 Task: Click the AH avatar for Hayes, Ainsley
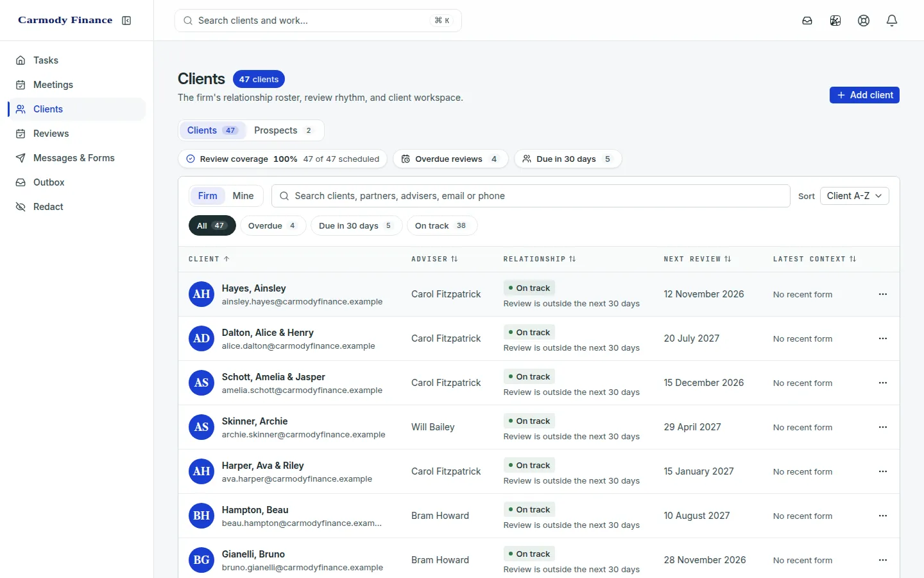tap(201, 294)
